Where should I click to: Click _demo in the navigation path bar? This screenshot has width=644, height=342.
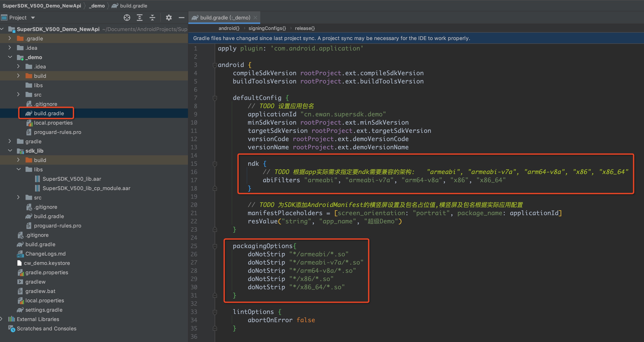(x=97, y=5)
